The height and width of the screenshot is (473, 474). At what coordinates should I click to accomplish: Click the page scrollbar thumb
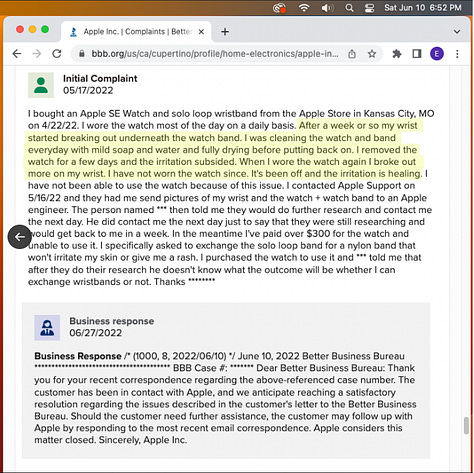click(466, 425)
